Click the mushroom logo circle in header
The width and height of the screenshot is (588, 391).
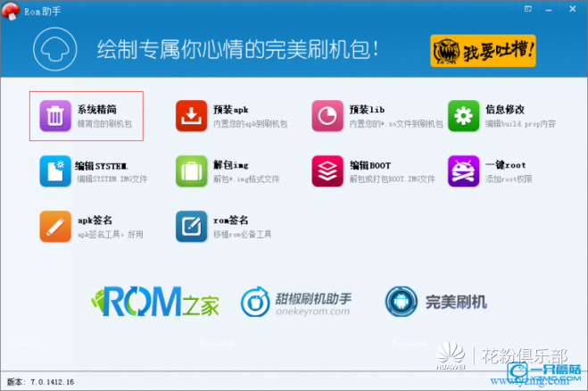[x=55, y=49]
